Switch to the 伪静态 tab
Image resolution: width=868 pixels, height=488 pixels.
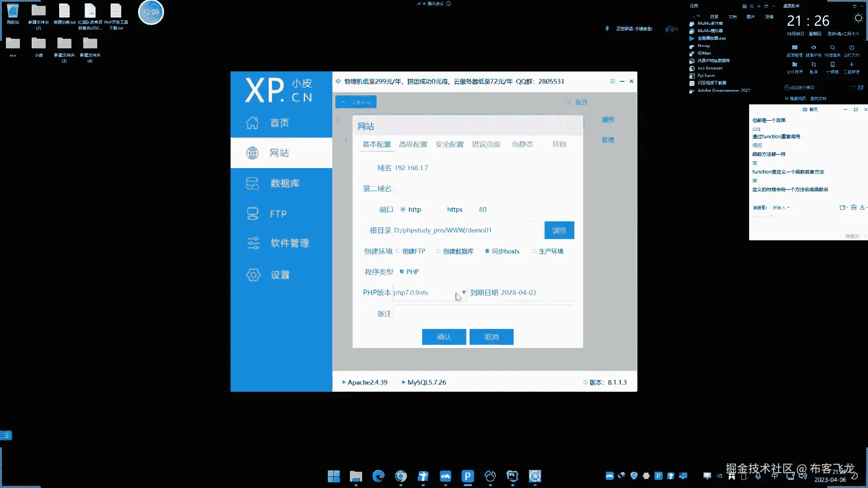click(522, 144)
